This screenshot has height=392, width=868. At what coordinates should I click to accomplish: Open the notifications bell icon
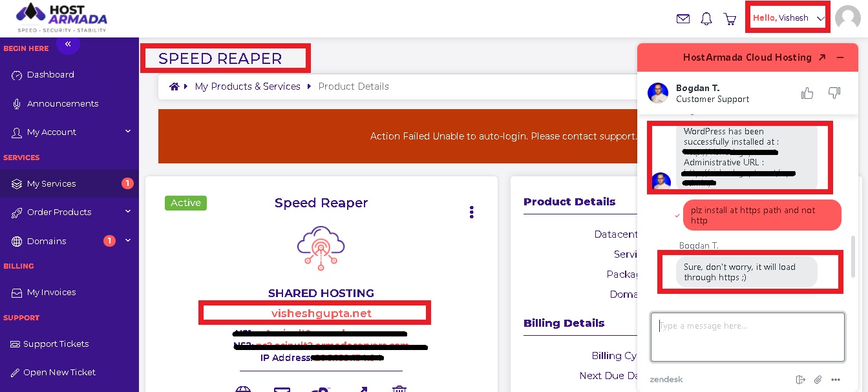[706, 19]
